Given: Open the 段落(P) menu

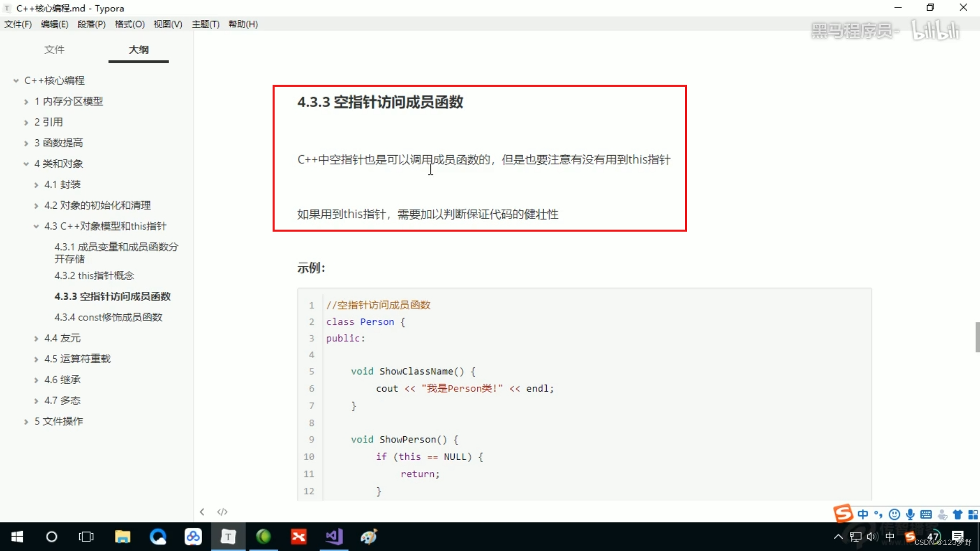Looking at the screenshot, I should (91, 24).
